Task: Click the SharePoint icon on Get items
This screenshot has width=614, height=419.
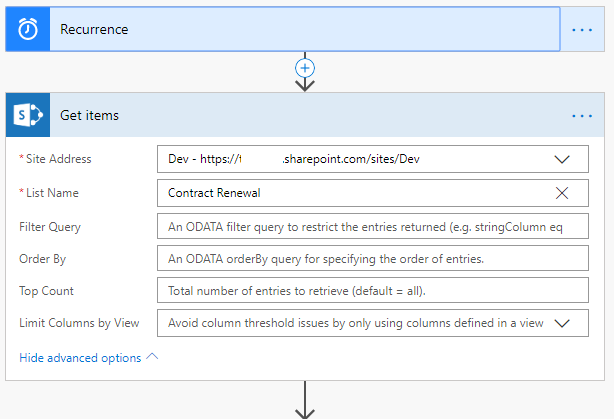Action: 28,115
